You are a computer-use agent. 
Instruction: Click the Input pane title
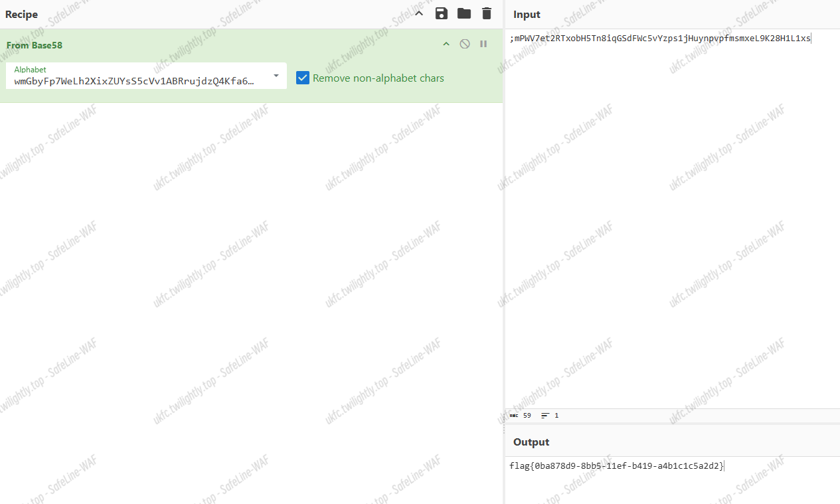click(527, 15)
